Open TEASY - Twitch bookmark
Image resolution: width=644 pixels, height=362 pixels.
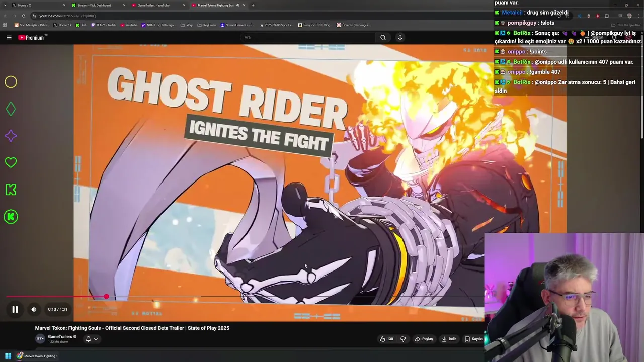[104, 25]
